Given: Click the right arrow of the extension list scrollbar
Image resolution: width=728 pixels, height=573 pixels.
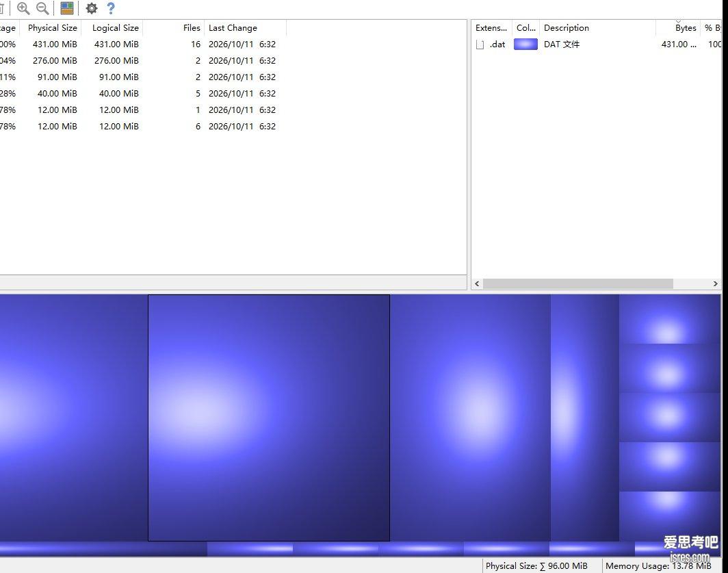Looking at the screenshot, I should tap(715, 283).
